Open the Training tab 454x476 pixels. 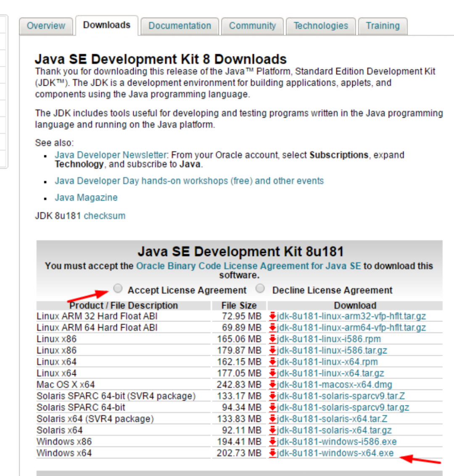383,26
